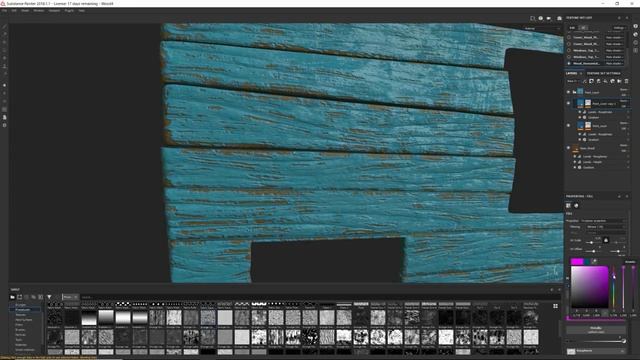640x360 pixels.
Task: Toggle the All option in Texture Set List
Action: click(583, 28)
